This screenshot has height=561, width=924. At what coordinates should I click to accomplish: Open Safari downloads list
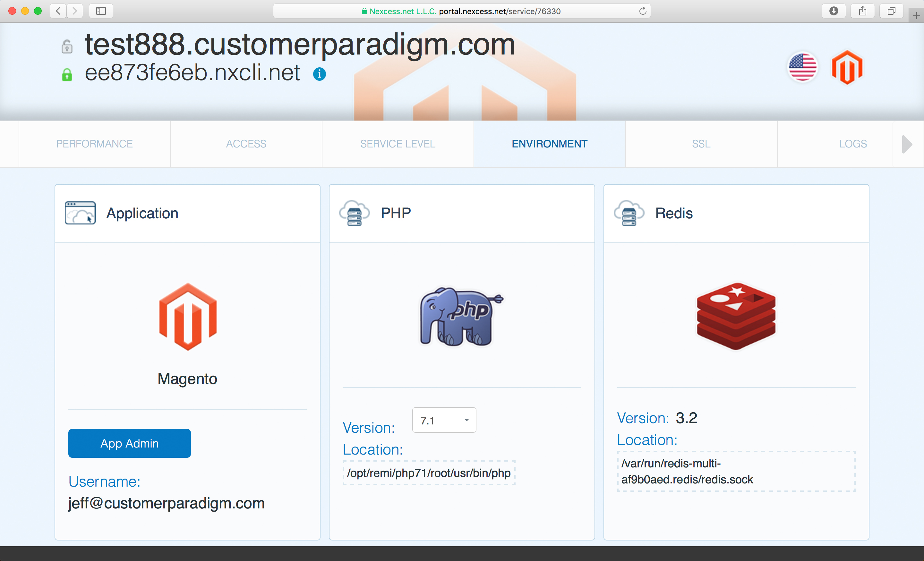(x=834, y=11)
